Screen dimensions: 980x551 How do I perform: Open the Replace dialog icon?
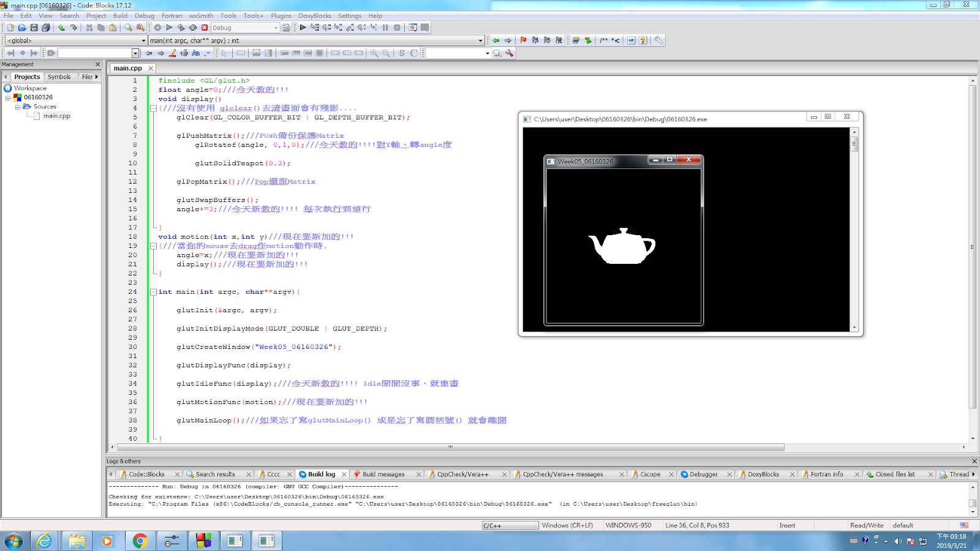[x=140, y=28]
